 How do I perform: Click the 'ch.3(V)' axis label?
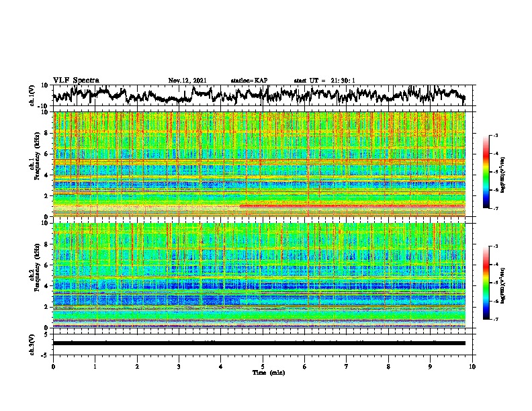32,345
